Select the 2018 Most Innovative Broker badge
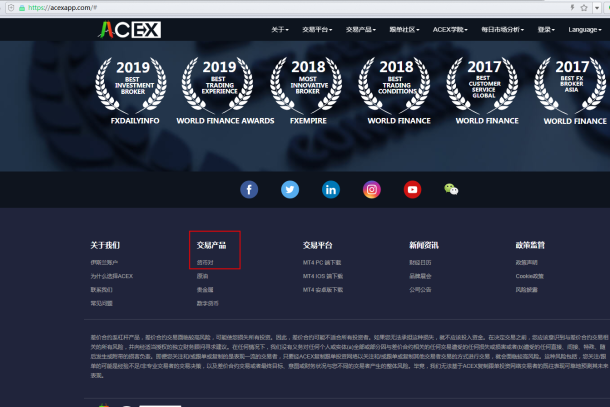Screen dimensions: 610x407 [307, 86]
